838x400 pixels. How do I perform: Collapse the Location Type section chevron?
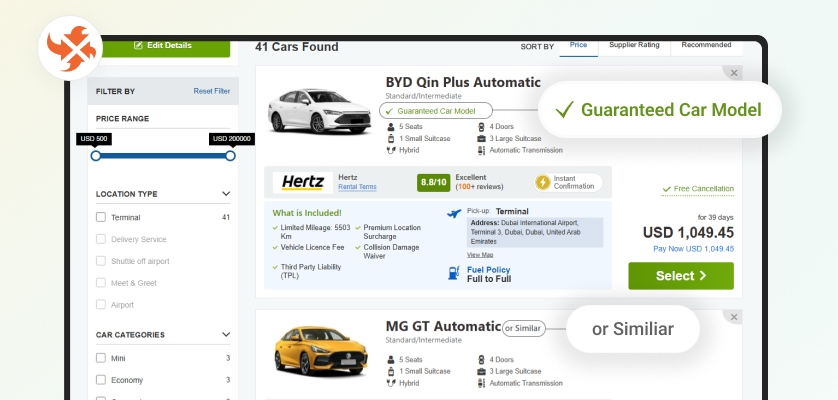click(226, 194)
